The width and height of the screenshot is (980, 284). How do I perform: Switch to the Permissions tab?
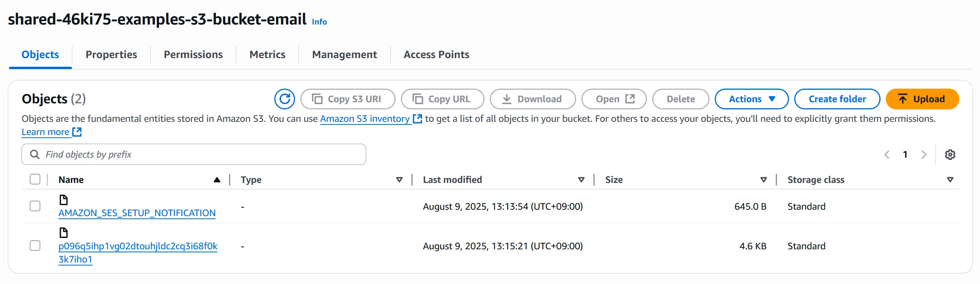[193, 54]
